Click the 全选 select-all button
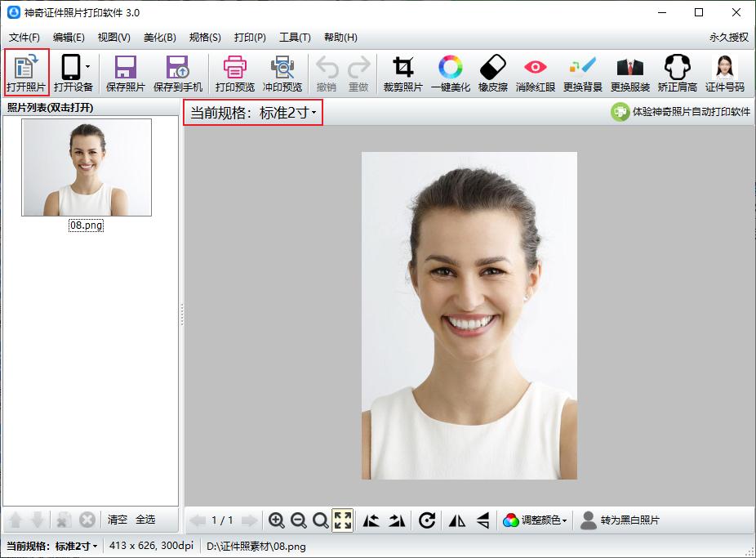This screenshot has height=558, width=756. coord(145,520)
